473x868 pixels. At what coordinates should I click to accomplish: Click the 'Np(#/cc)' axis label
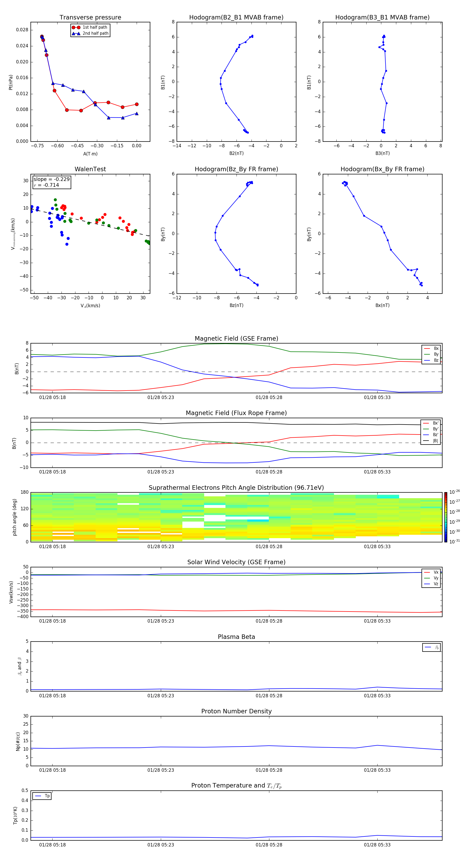click(18, 741)
